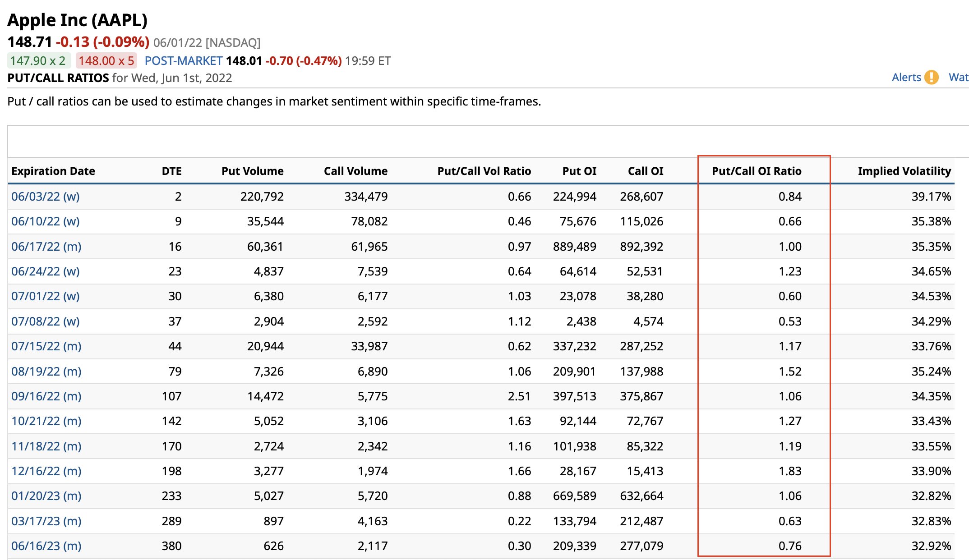The height and width of the screenshot is (560, 969).
Task: Sort by the Put Volume column header
Action: (x=252, y=171)
